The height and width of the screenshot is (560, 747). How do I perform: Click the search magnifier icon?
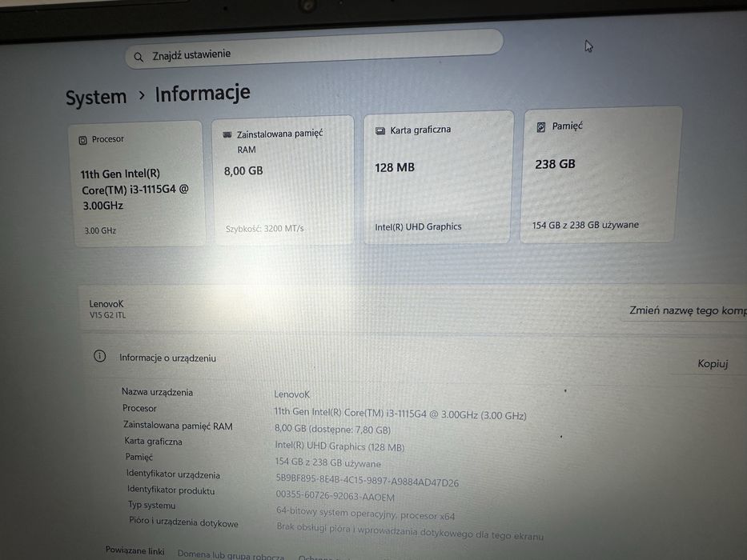[139, 58]
